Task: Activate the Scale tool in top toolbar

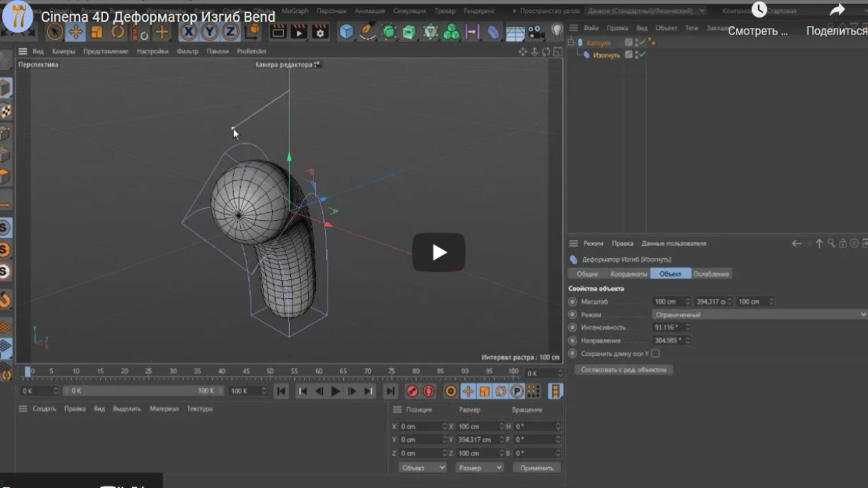Action: (96, 32)
